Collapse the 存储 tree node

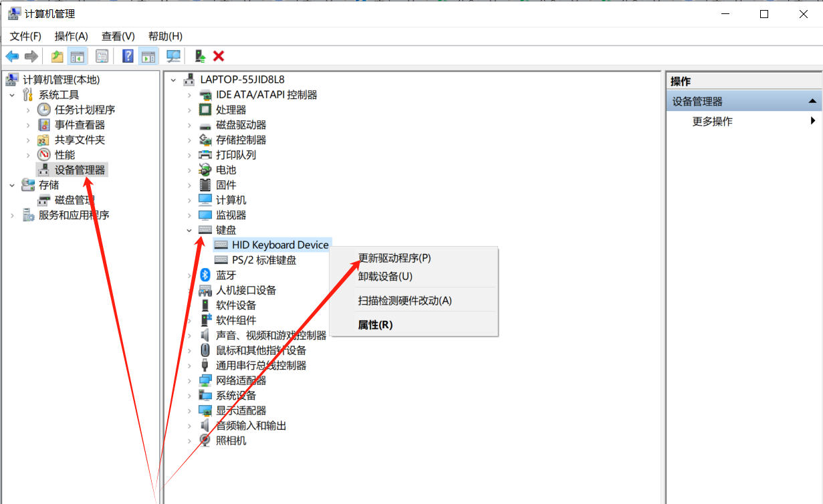12,185
